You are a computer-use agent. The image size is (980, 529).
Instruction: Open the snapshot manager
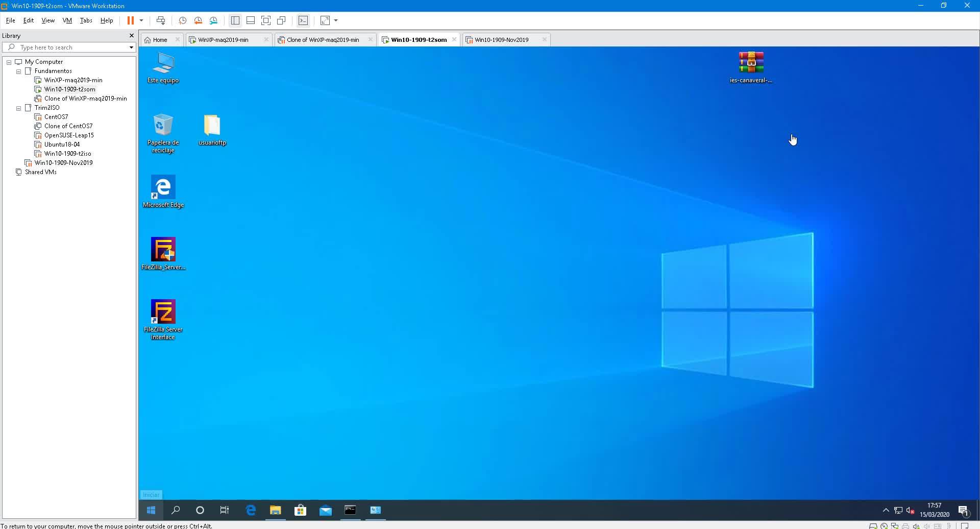214,20
